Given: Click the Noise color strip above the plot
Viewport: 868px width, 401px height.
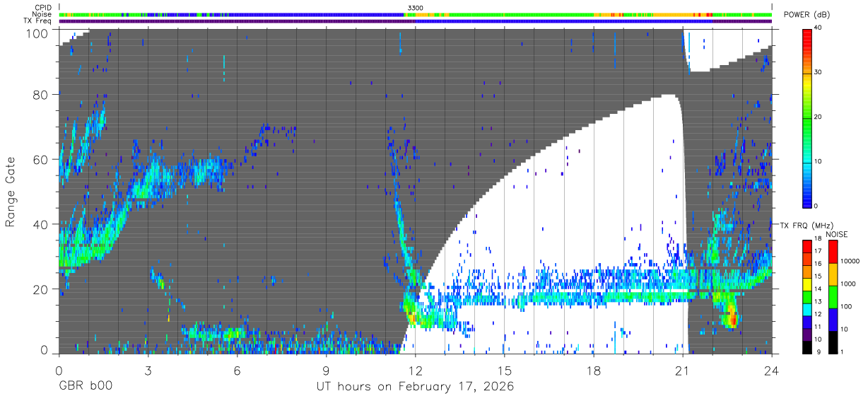Looking at the screenshot, I should (416, 14).
